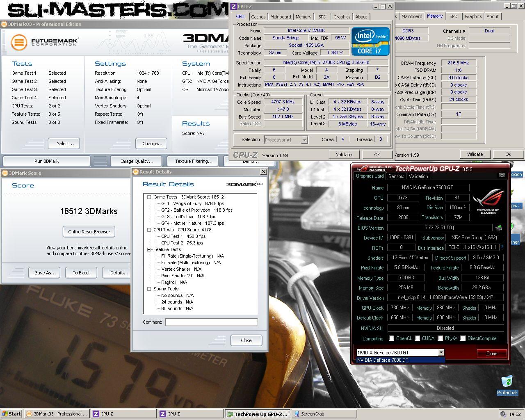The width and height of the screenshot is (525, 420).
Task: Click the NVIDIA SLI Disabled field
Action: click(445, 328)
